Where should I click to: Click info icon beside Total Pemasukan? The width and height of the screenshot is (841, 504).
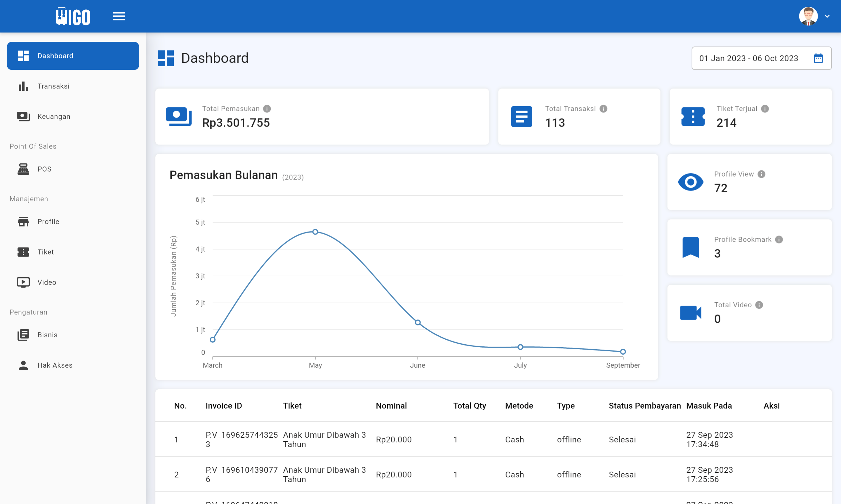click(x=267, y=109)
